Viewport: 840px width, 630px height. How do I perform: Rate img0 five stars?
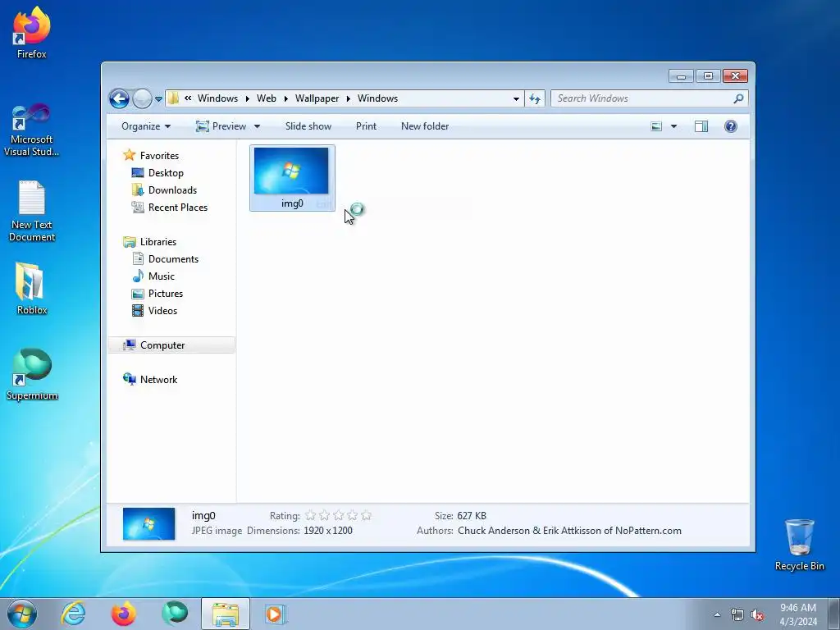click(367, 516)
